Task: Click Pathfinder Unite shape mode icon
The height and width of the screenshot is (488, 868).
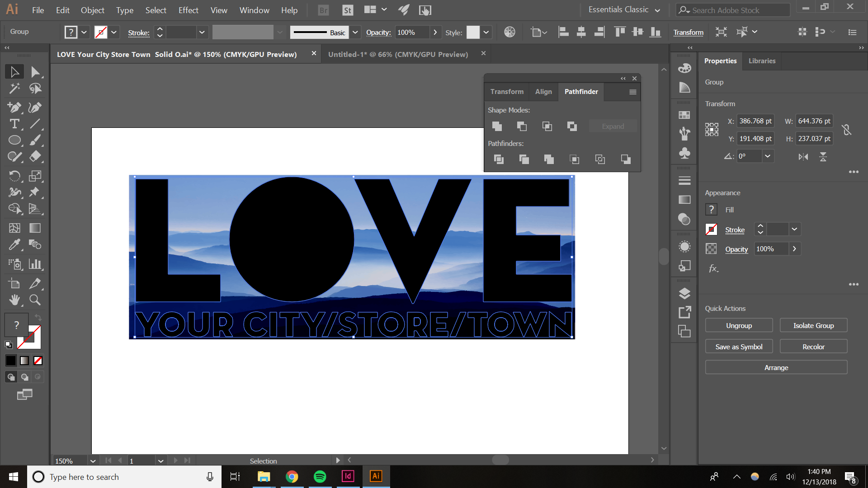Action: coord(497,127)
